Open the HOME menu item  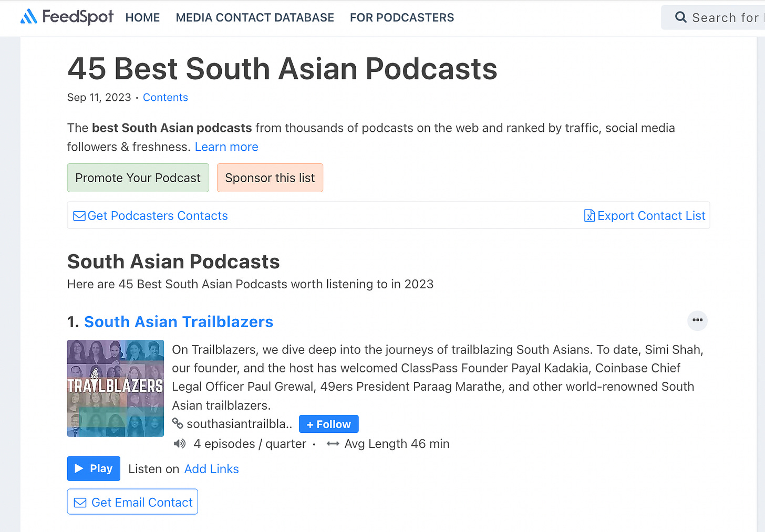[x=142, y=18]
